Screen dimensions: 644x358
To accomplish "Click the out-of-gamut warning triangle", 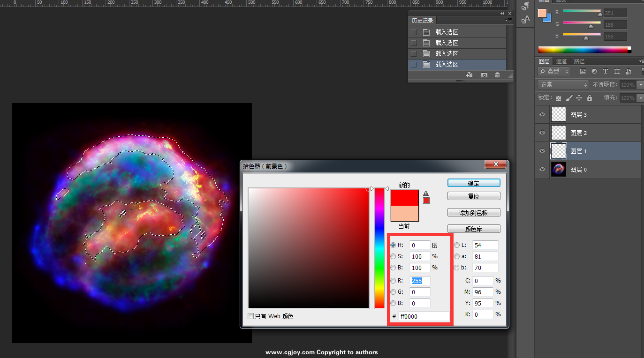I will [x=426, y=193].
